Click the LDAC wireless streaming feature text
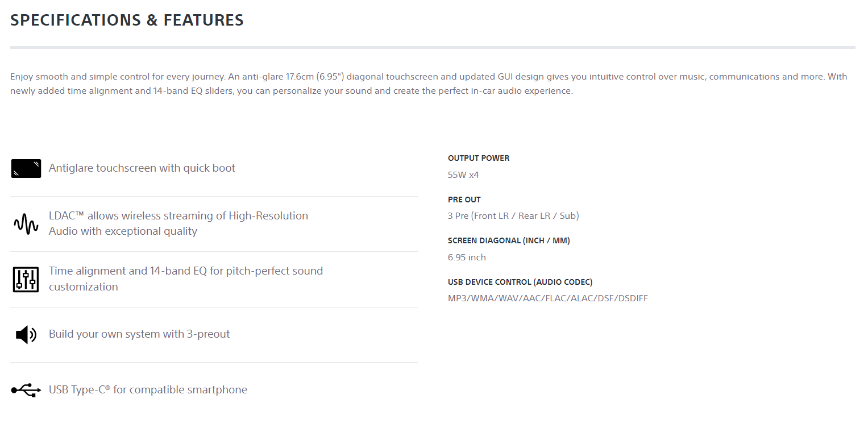Screen dimensions: 868x436 (x=178, y=223)
